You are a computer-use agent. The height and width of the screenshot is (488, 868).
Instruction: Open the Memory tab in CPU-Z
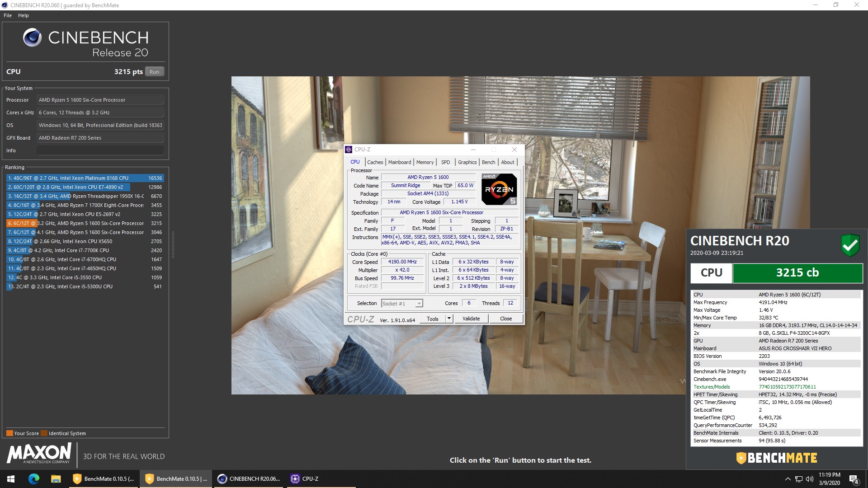point(425,162)
